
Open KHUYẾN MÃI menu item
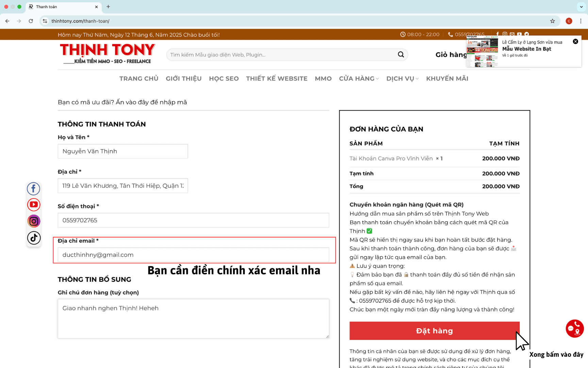point(447,78)
